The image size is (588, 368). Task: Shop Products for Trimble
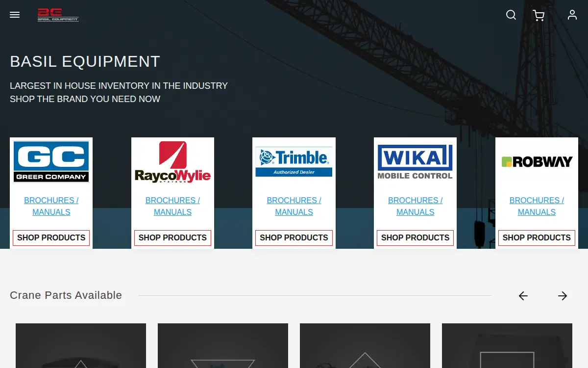294,238
